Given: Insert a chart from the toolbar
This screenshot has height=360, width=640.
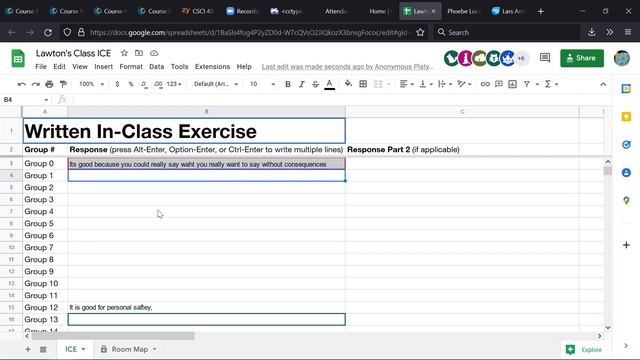Looking at the screenshot, I should 513,84.
